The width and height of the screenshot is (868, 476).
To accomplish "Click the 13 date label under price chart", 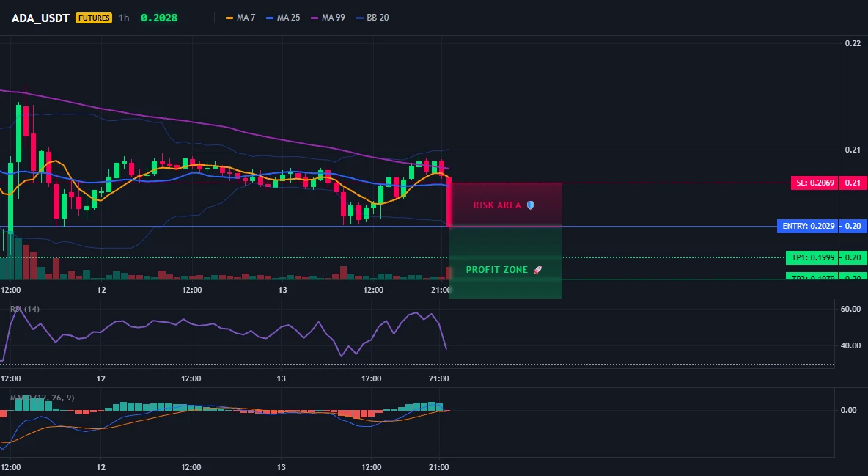I will (x=282, y=290).
